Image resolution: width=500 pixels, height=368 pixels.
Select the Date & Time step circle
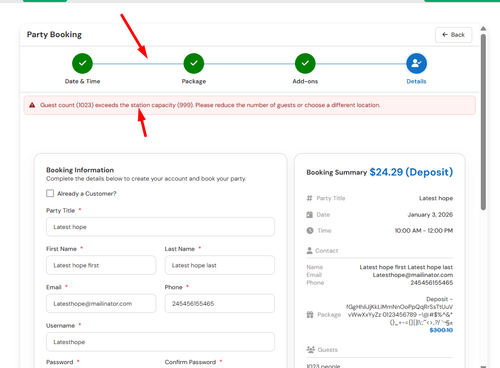tap(82, 63)
